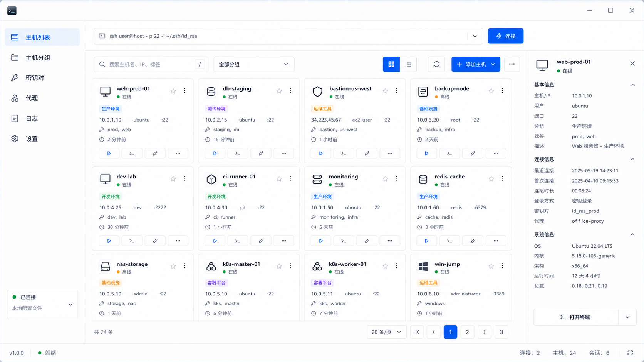Image resolution: width=644 pixels, height=362 pixels.
Task: Start connection to dev-lab host
Action: (109, 241)
